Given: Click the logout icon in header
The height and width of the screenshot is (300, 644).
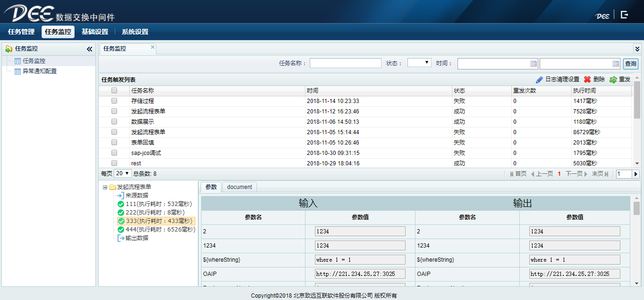Looking at the screenshot, I should [624, 15].
